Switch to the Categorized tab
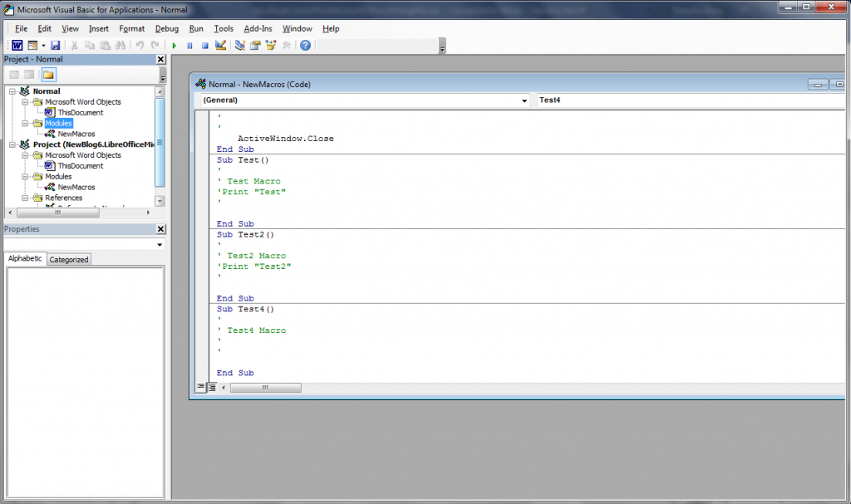851x504 pixels. [69, 259]
